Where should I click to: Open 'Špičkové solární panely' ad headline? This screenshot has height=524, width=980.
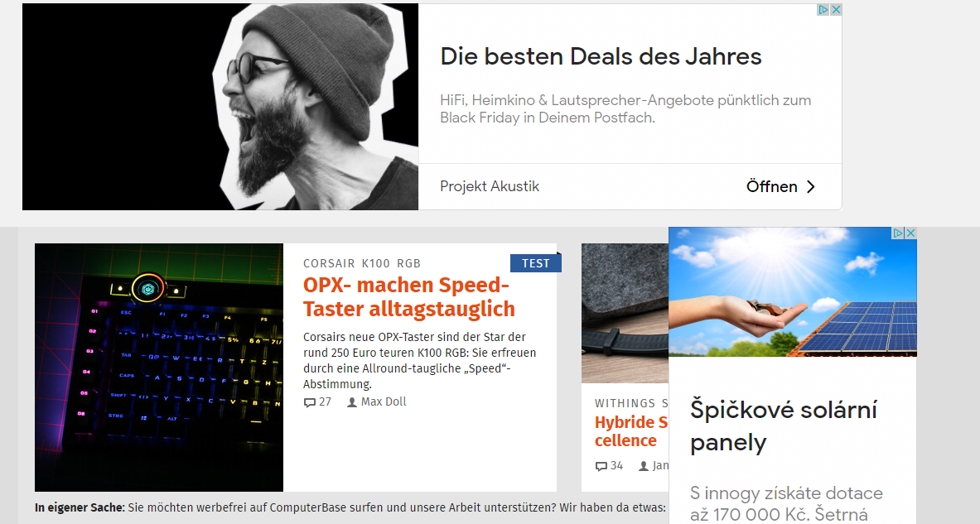(x=784, y=426)
